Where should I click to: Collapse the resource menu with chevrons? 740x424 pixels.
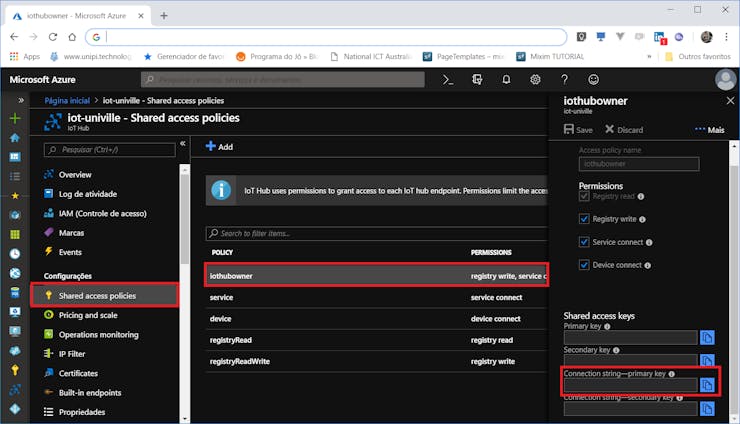[183, 144]
